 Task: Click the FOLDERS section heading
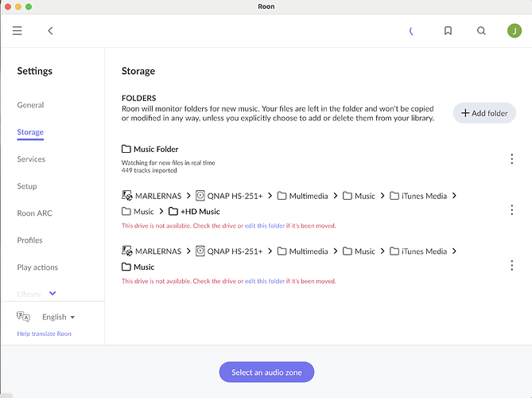tap(139, 98)
